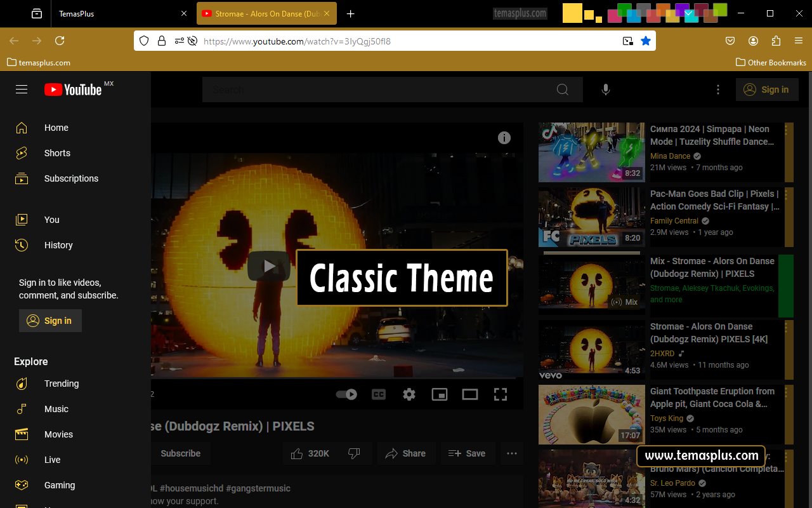Open the Music section in sidebar

tap(56, 409)
